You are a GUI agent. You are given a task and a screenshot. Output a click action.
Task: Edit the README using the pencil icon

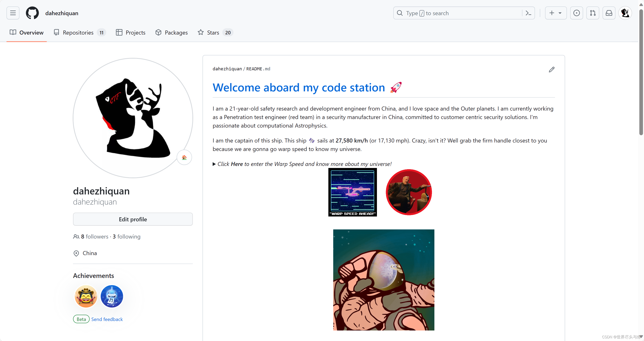552,70
